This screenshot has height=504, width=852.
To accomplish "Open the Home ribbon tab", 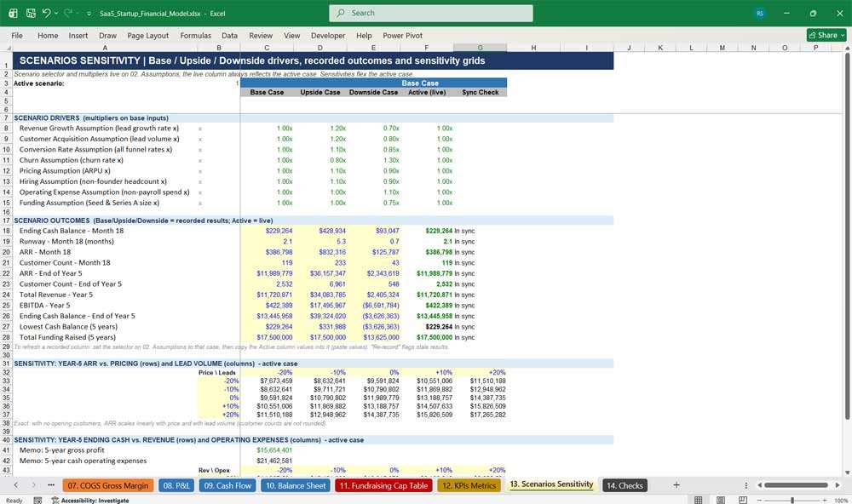I will pos(48,35).
